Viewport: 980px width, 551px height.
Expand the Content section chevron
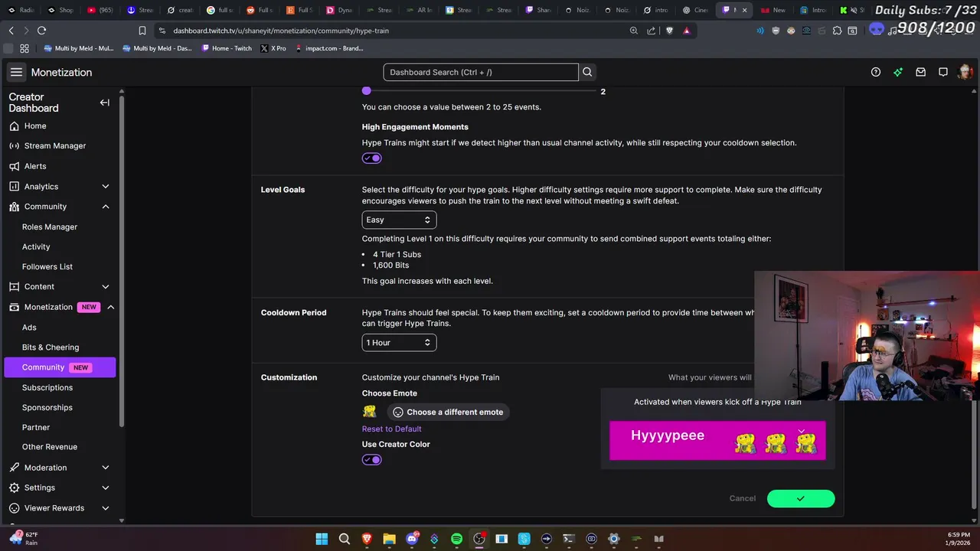pos(106,286)
